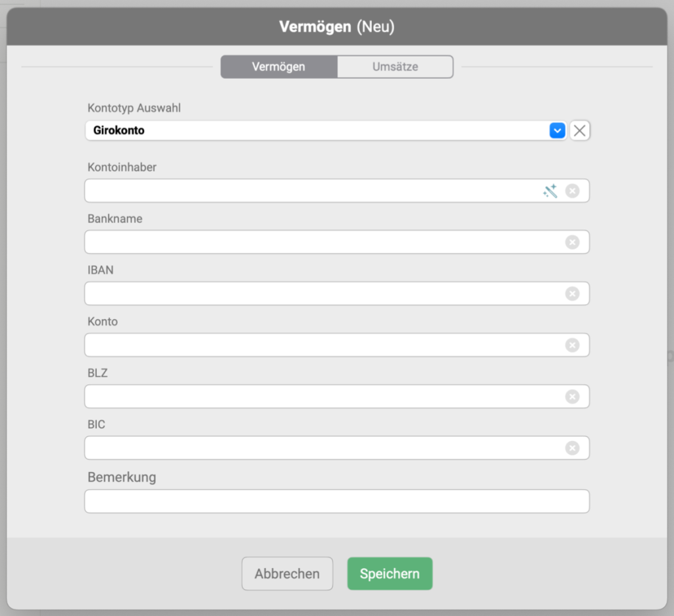Click into the Konto text field

click(323, 345)
